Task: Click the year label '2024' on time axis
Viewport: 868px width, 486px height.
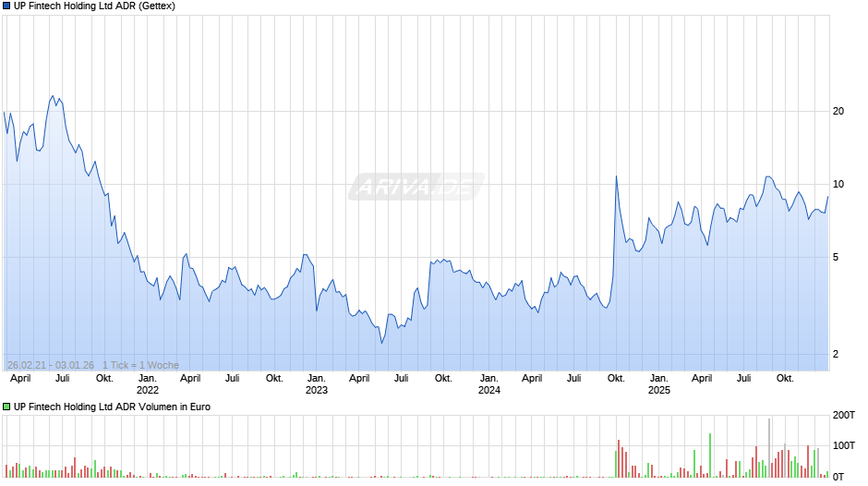Action: 489,390
